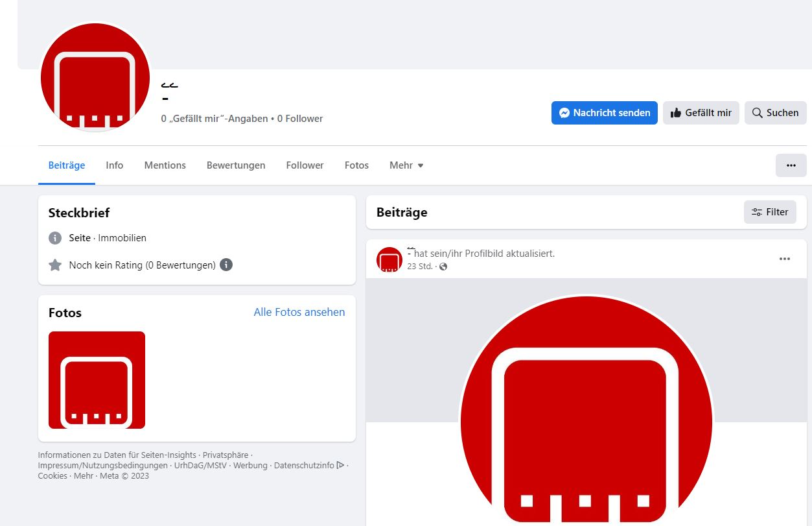Switch to the Info tab
This screenshot has height=526, width=812.
pyautogui.click(x=115, y=165)
